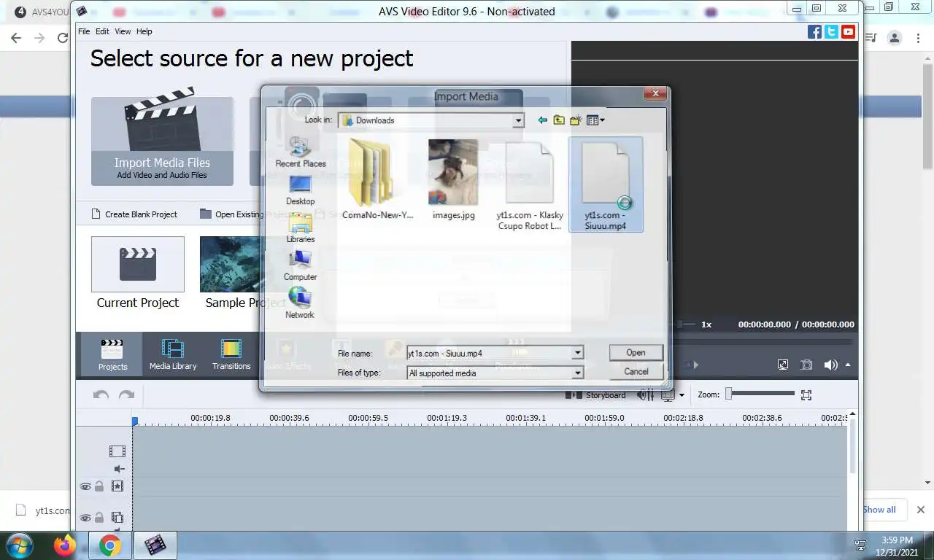
Task: Switch to the Media Library tab
Action: (173, 354)
